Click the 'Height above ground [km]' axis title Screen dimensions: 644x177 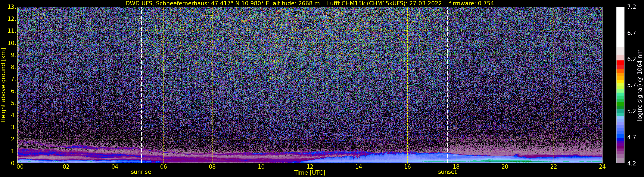[3, 85]
